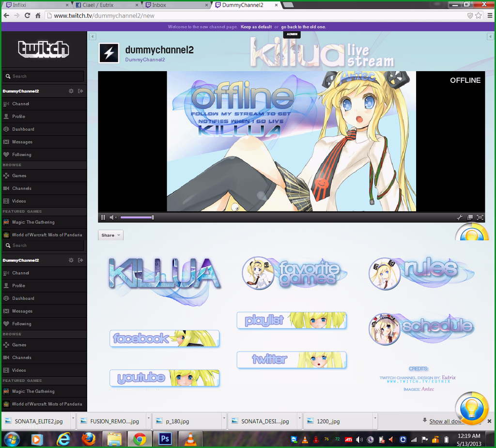Click Chrome reload button

[x=28, y=15]
